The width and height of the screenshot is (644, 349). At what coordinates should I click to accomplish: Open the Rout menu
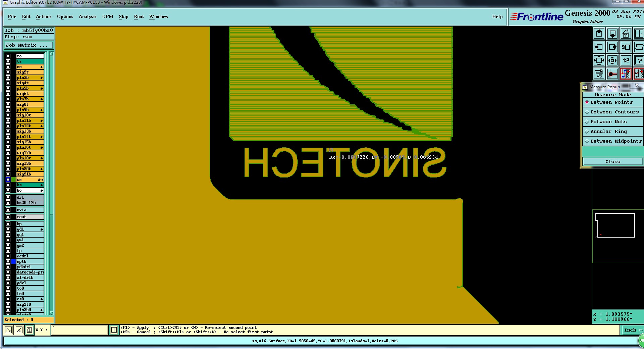click(139, 16)
